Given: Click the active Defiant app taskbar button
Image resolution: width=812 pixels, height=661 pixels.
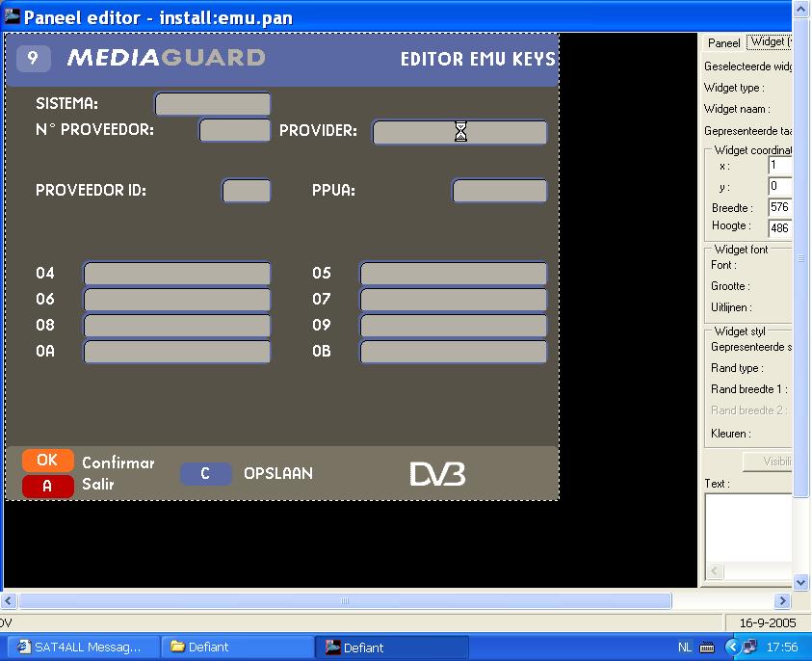Looking at the screenshot, I should (x=392, y=647).
